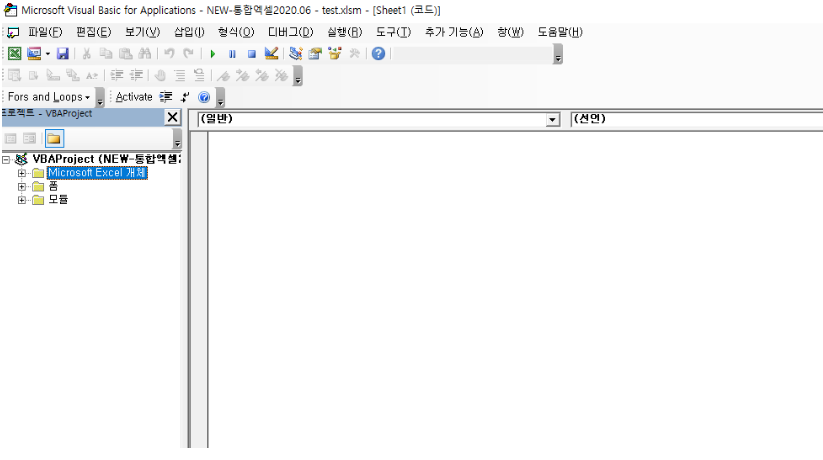Click the Toolbox hammer and wrench icon
Screen dimensions: 823x460
[354, 54]
